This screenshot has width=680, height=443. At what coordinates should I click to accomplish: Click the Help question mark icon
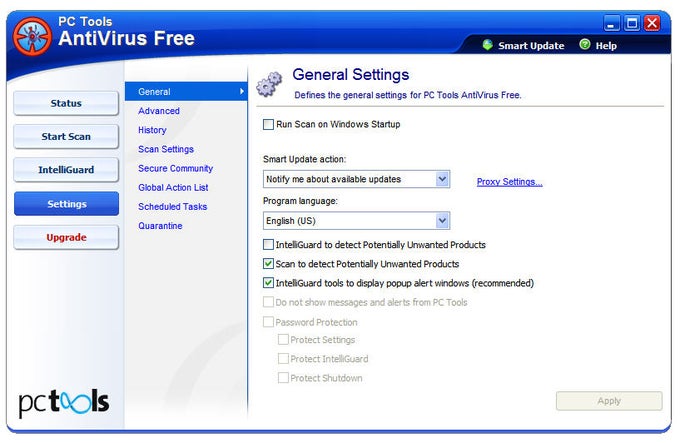click(x=585, y=44)
